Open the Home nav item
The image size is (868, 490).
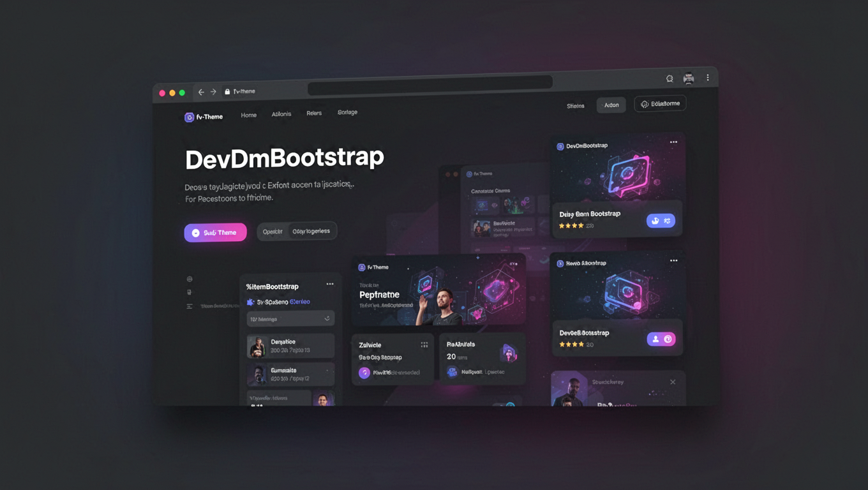(249, 115)
